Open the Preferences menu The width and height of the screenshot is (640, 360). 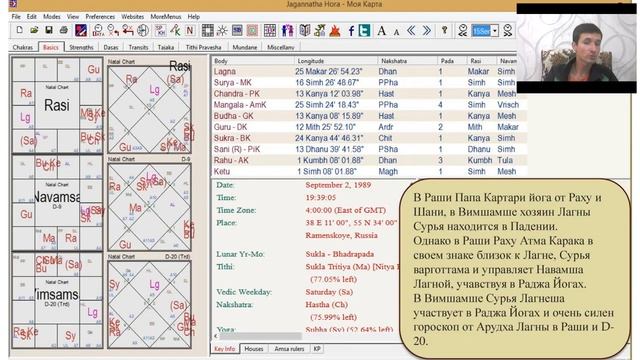(100, 17)
